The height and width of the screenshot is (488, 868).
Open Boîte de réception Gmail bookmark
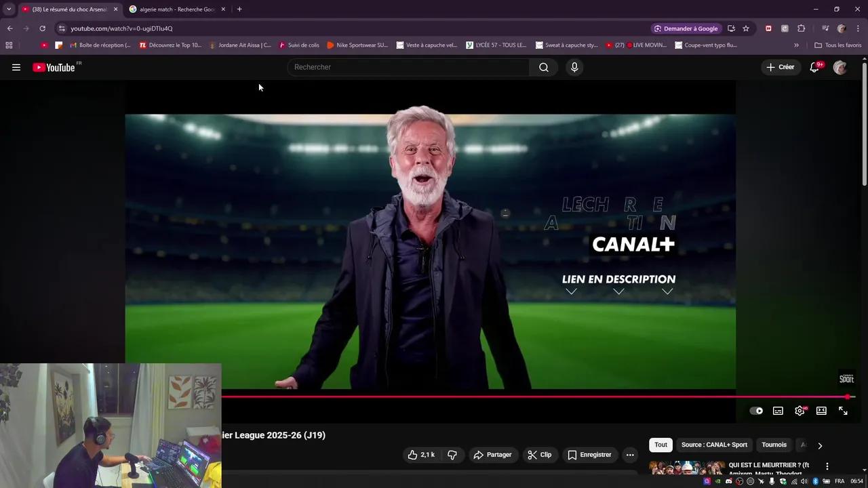pos(100,45)
